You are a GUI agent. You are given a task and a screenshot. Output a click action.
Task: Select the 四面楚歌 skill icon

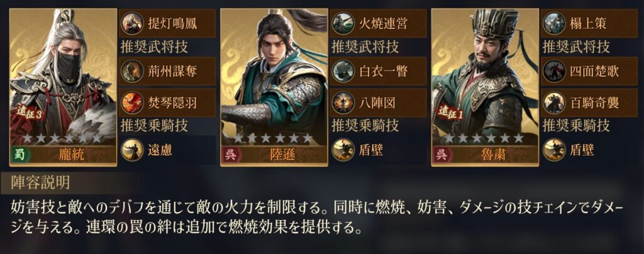coord(555,72)
